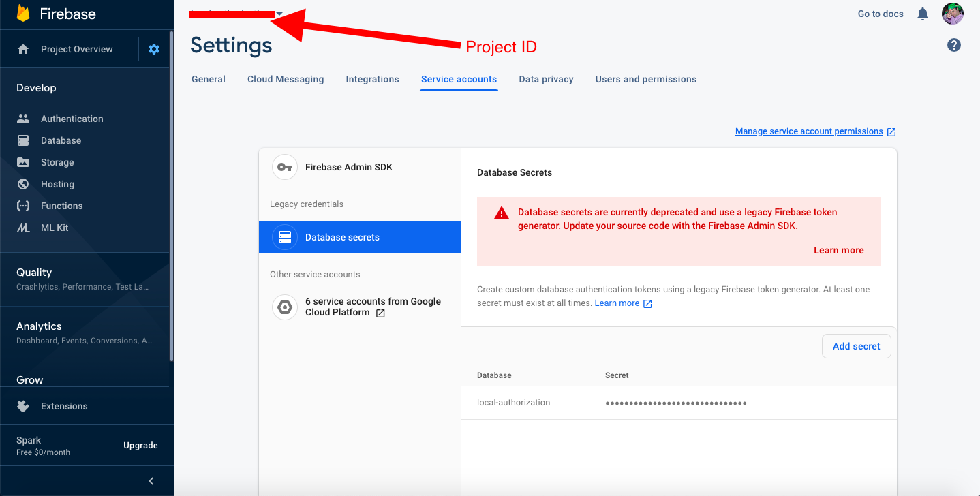The image size is (980, 496).
Task: Click the blue Learn more link
Action: 617,303
